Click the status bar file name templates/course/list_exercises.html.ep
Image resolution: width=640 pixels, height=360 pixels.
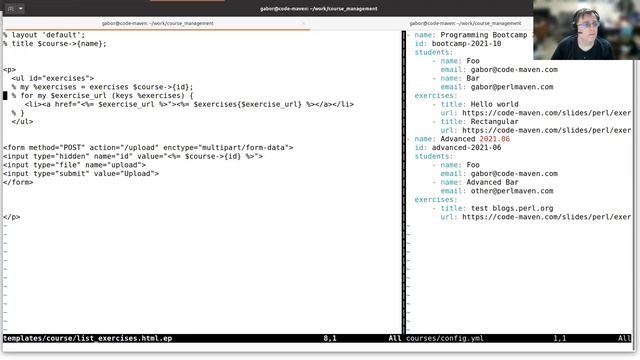87,338
